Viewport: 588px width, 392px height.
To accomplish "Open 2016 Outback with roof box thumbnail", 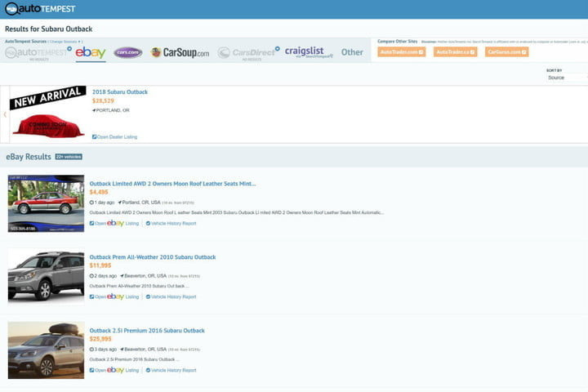I will point(46,350).
